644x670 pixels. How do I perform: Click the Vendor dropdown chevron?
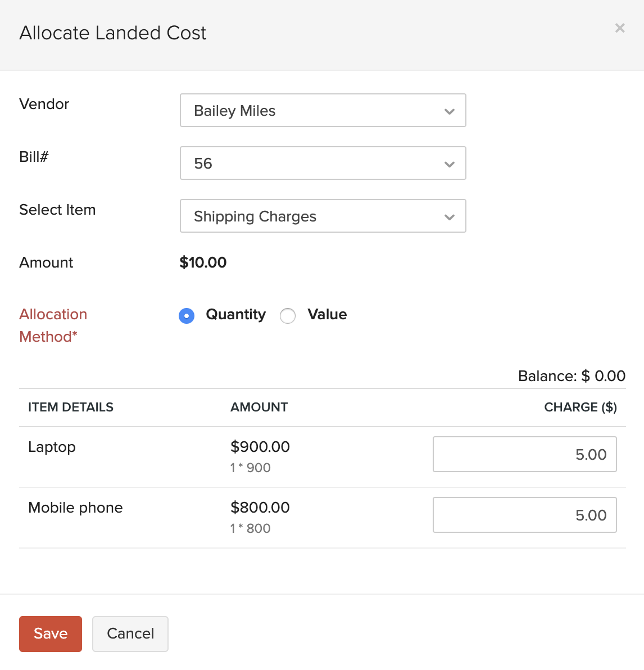(x=449, y=111)
